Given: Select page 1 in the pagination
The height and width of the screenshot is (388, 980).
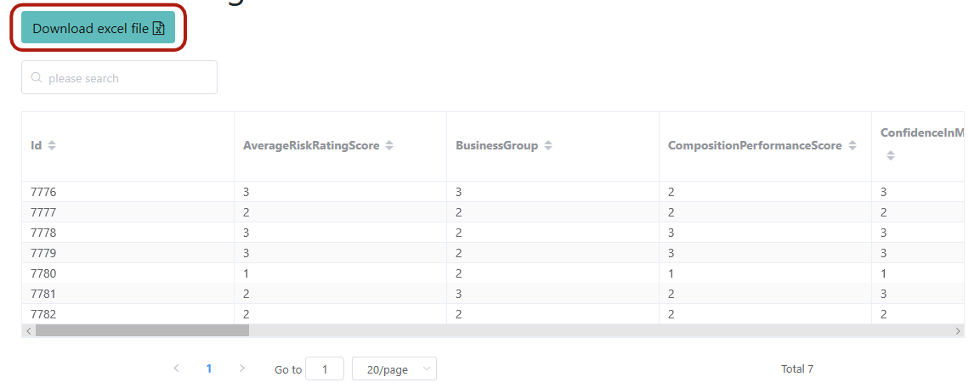Looking at the screenshot, I should tap(209, 368).
